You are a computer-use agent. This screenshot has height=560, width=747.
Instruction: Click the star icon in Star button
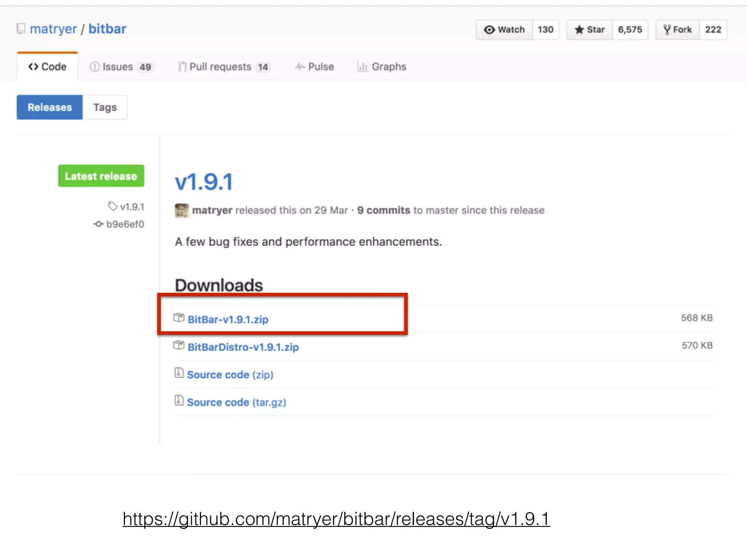point(579,30)
